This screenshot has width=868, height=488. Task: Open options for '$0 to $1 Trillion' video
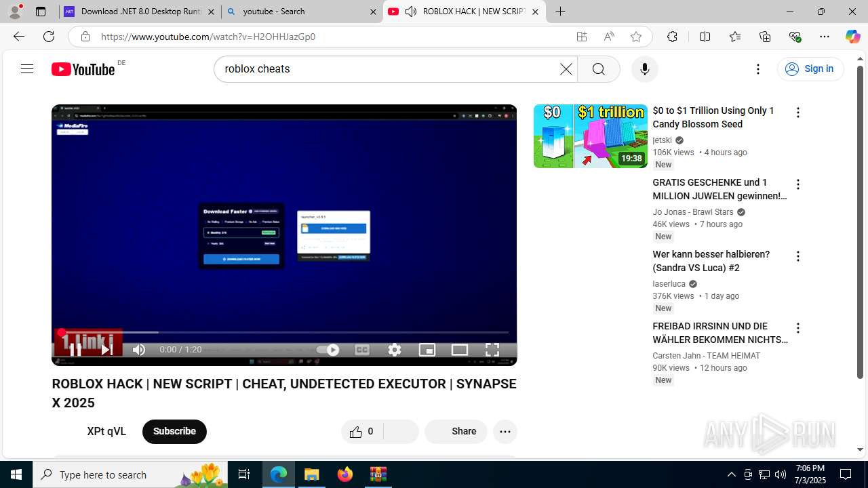click(x=798, y=113)
